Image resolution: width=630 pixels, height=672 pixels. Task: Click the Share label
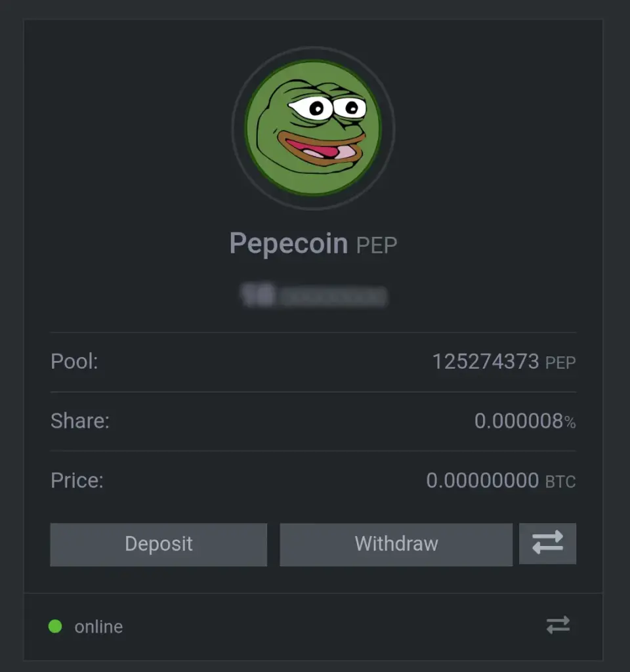80,421
